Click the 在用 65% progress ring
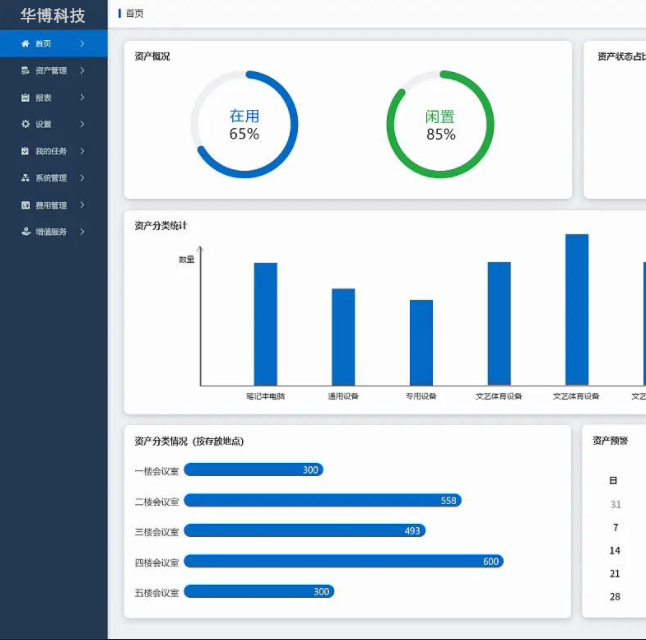Screen dimensions: 646x640 244,124
